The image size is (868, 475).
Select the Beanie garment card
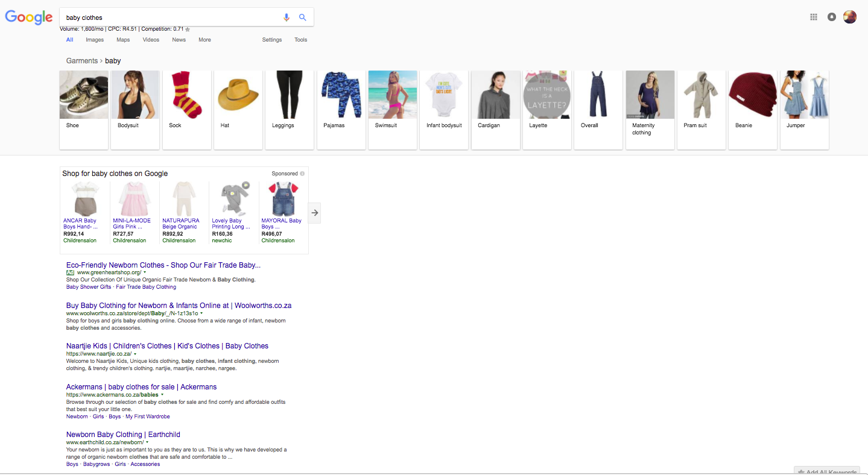(753, 110)
